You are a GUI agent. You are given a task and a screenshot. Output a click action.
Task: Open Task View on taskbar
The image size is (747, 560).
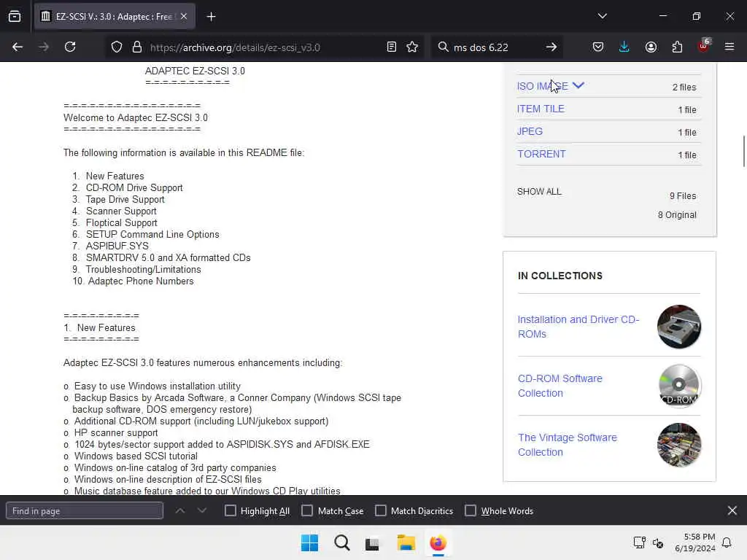point(372,542)
